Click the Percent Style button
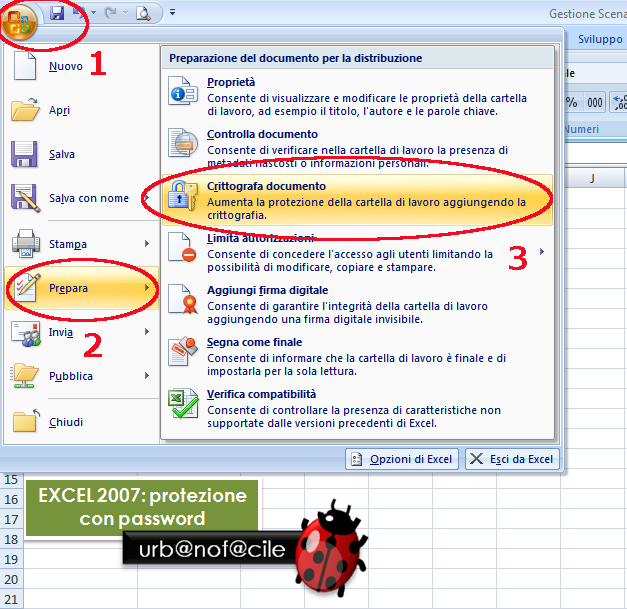This screenshot has width=627, height=609. coord(573,103)
